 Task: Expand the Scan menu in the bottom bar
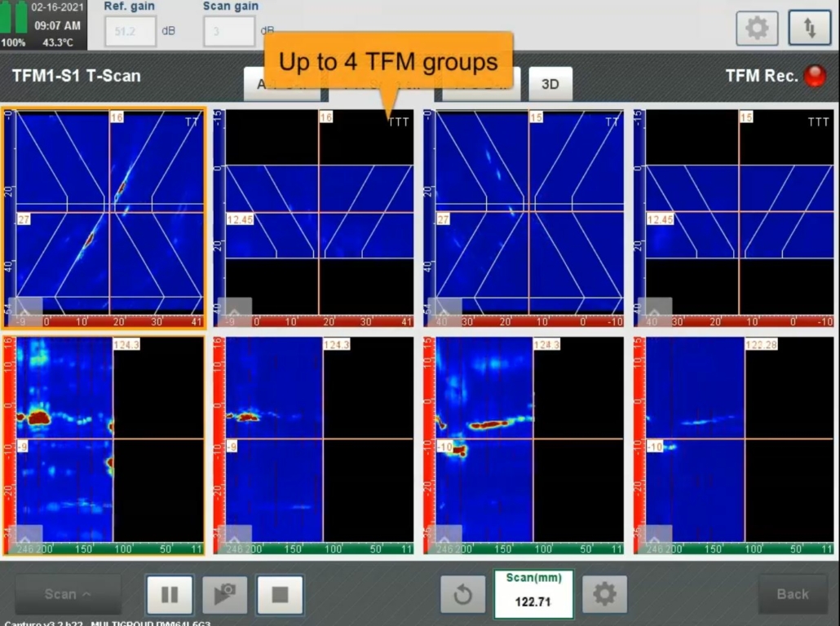(x=68, y=594)
